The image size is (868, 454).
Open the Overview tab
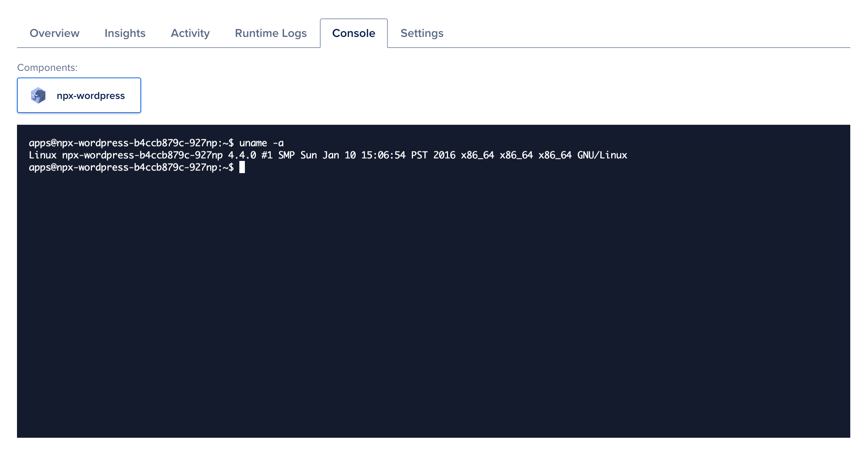tap(54, 33)
